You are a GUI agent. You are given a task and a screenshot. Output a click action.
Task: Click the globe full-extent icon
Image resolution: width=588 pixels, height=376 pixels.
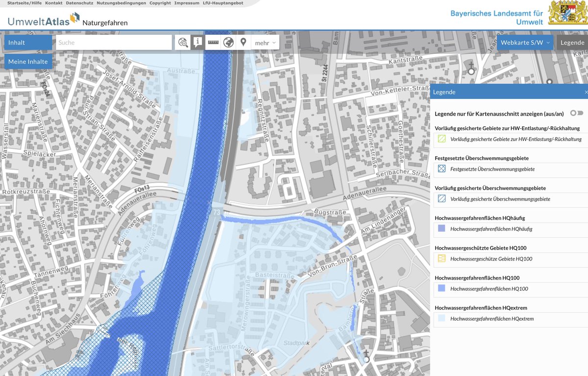[228, 43]
